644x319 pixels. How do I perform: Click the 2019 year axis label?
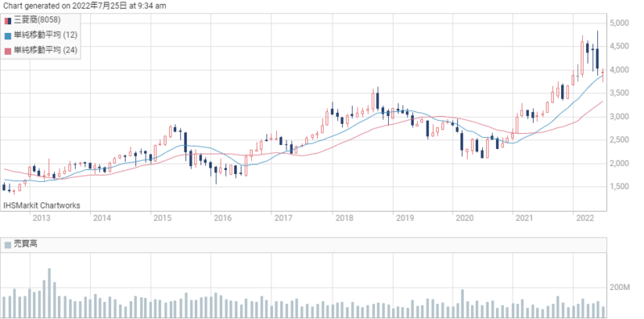point(404,218)
